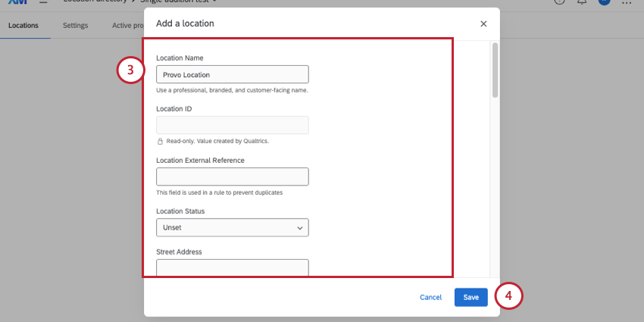This screenshot has height=322, width=644.
Task: Open the Location Status dropdown
Action: coord(233,227)
